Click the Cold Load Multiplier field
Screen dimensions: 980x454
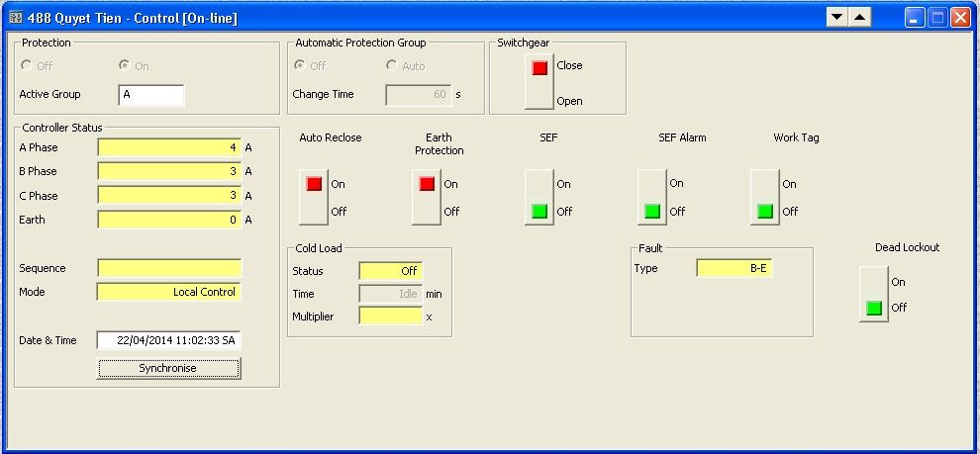click(391, 316)
